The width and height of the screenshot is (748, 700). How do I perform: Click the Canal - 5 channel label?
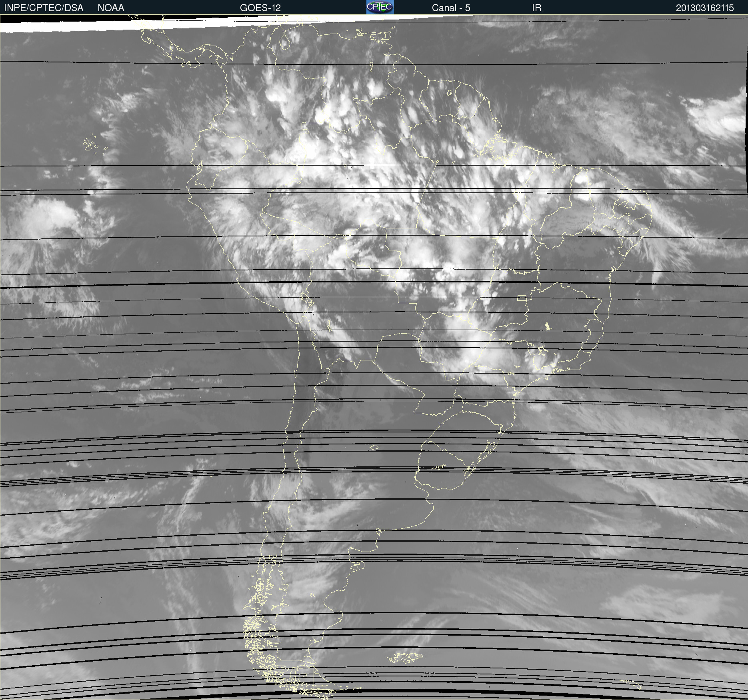tap(451, 8)
